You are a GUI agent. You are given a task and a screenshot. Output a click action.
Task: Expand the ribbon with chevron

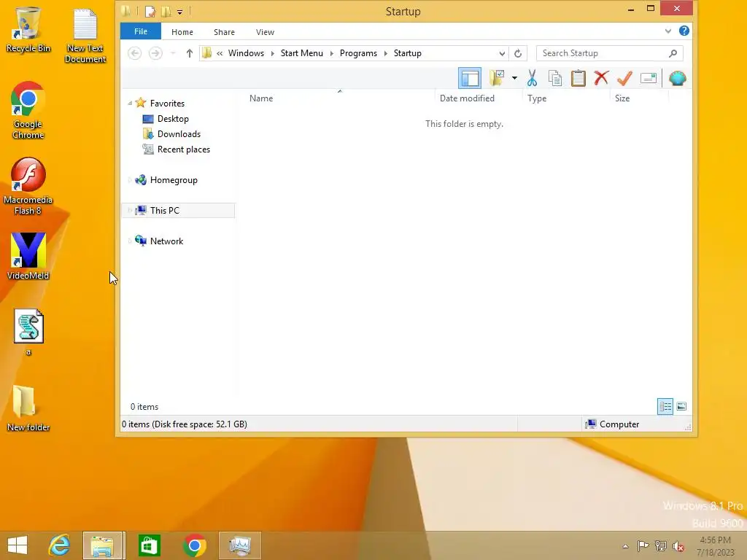668,31
